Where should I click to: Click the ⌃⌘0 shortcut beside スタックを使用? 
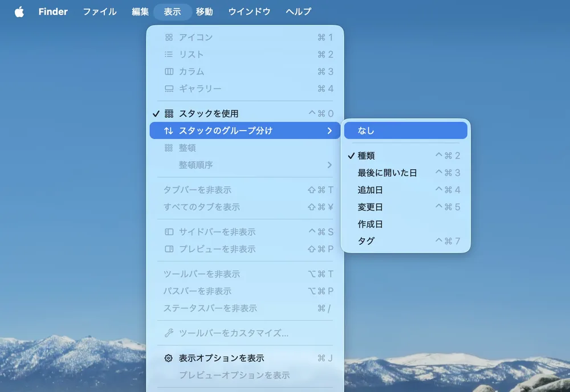321,114
